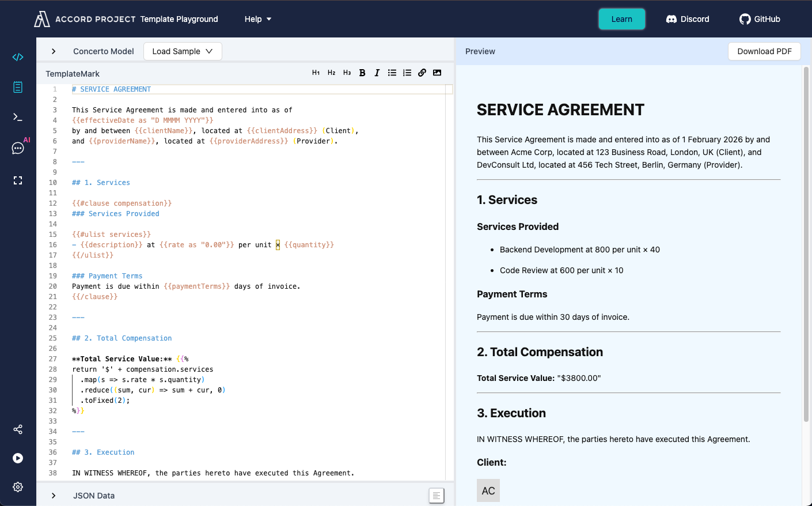Open the Accord Project GitHub link
Screen dimensions: 812x506
click(x=759, y=18)
